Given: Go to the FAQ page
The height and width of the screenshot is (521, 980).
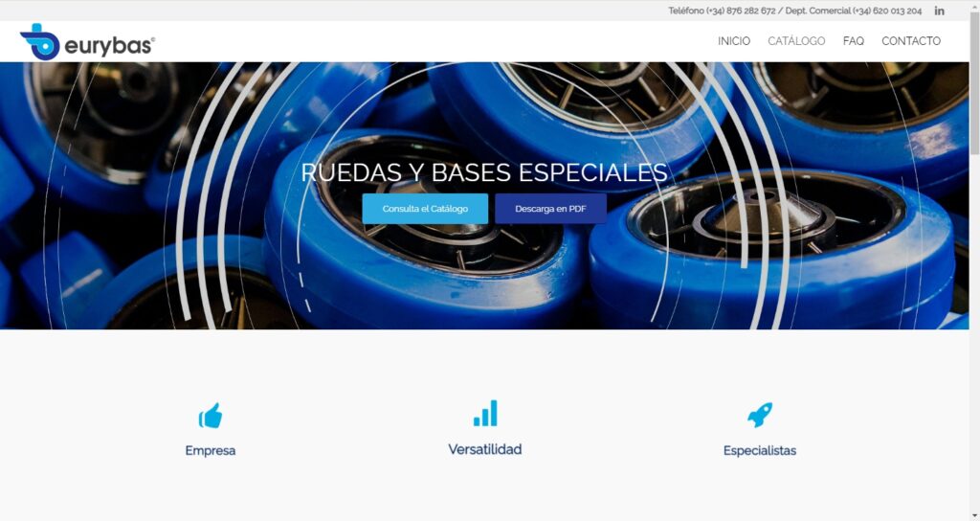Looking at the screenshot, I should [x=853, y=40].
